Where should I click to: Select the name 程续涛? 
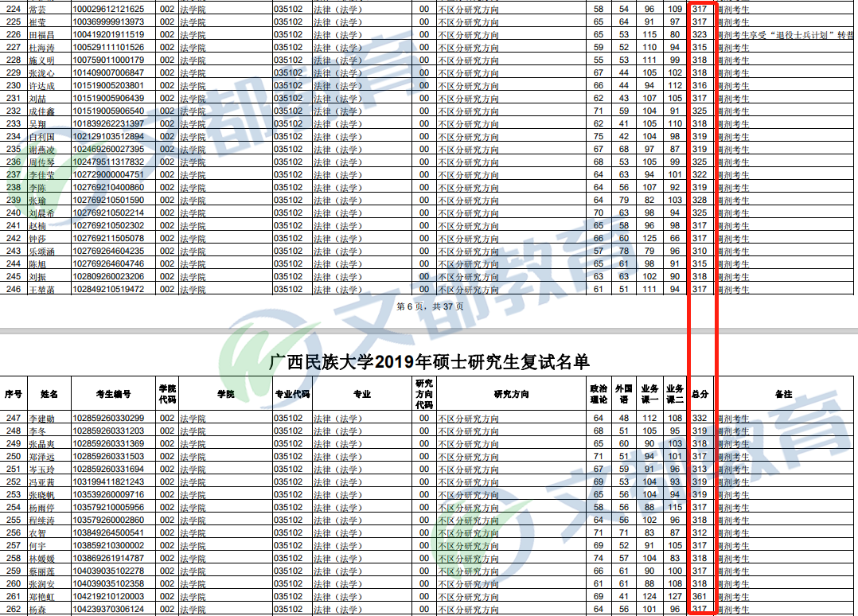pos(41,520)
